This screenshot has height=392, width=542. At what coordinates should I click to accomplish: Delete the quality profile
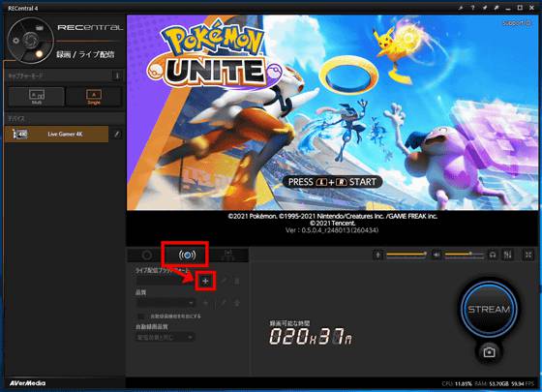pos(237,303)
